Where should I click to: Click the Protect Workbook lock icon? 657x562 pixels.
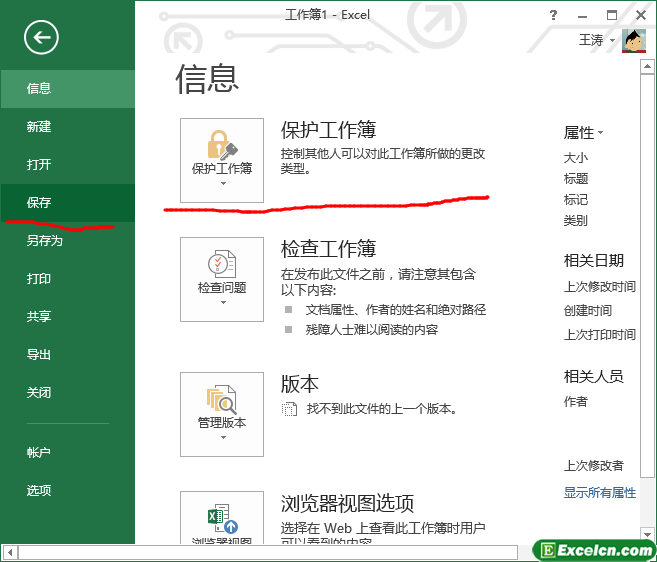[x=221, y=144]
